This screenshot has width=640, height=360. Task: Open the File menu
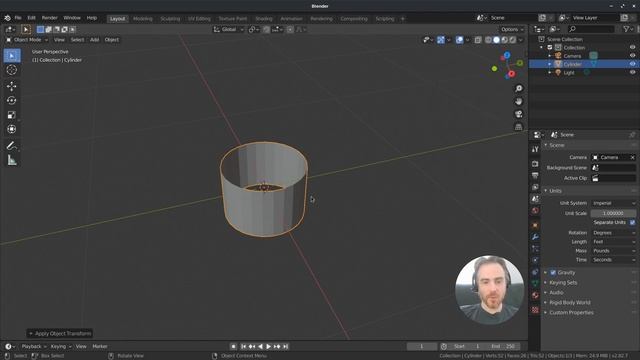pos(18,18)
